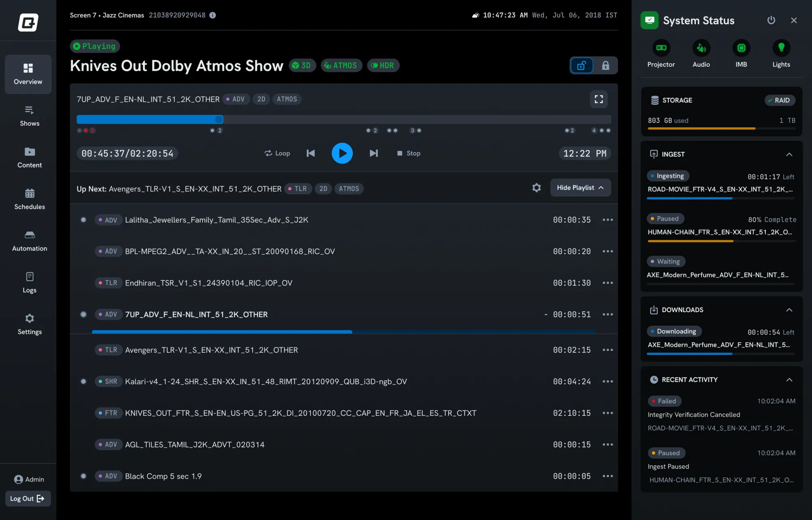
Task: Open Automation in sidebar
Action: point(30,241)
